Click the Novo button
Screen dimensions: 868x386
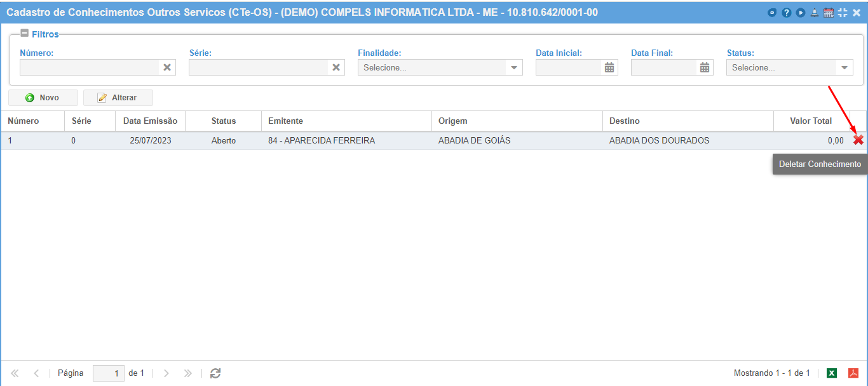coord(43,98)
